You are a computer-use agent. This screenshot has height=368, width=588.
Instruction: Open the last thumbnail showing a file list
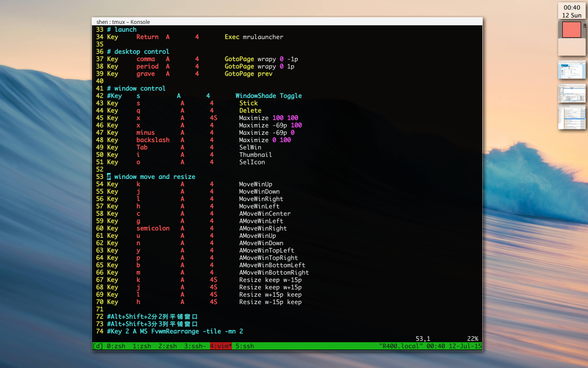[x=572, y=117]
